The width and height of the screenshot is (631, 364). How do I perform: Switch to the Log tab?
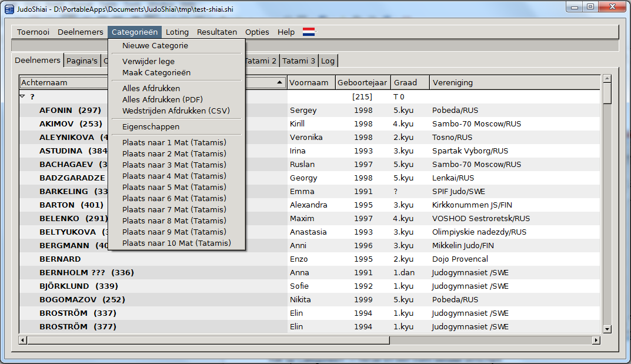pyautogui.click(x=328, y=61)
